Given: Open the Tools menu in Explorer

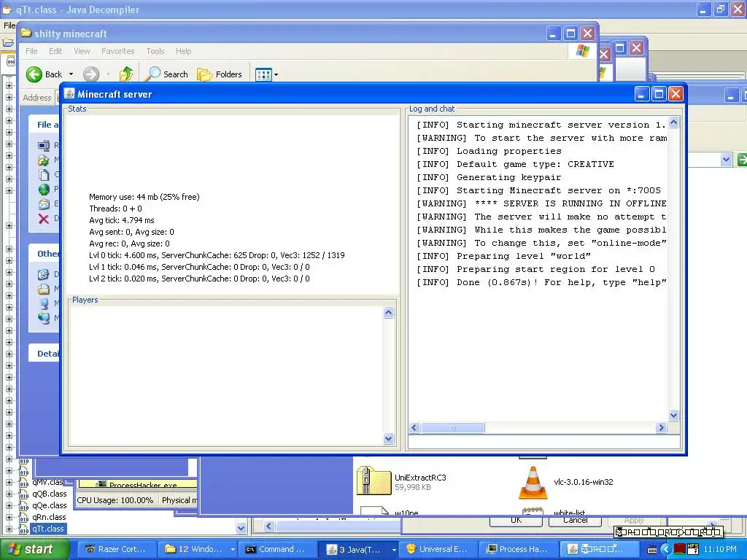Looking at the screenshot, I should [x=155, y=51].
